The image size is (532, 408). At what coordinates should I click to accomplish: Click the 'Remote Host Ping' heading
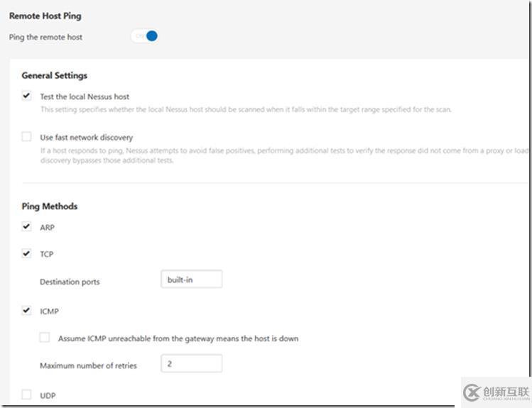(x=45, y=15)
